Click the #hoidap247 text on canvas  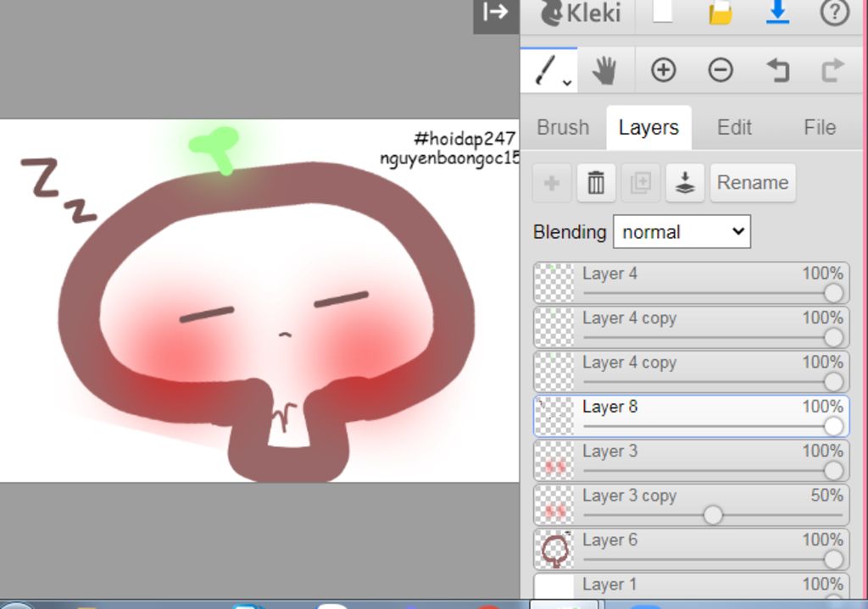(465, 138)
